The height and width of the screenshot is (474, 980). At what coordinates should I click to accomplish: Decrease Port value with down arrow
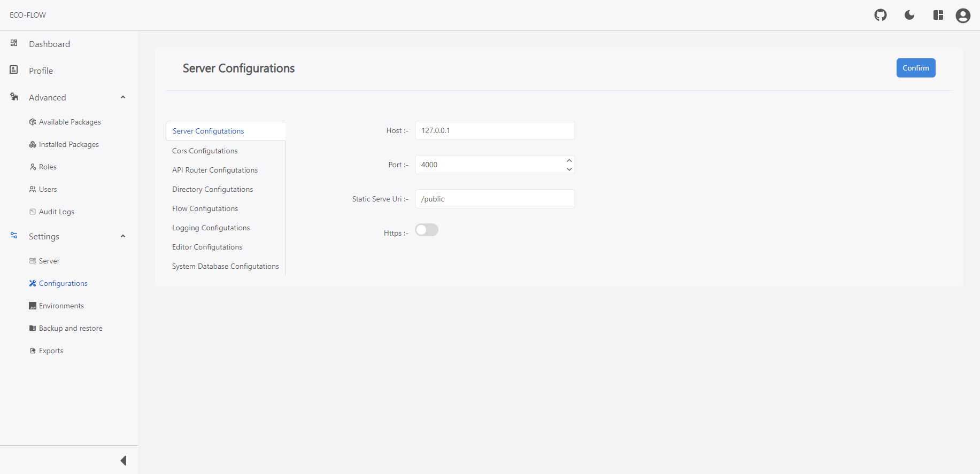point(569,169)
